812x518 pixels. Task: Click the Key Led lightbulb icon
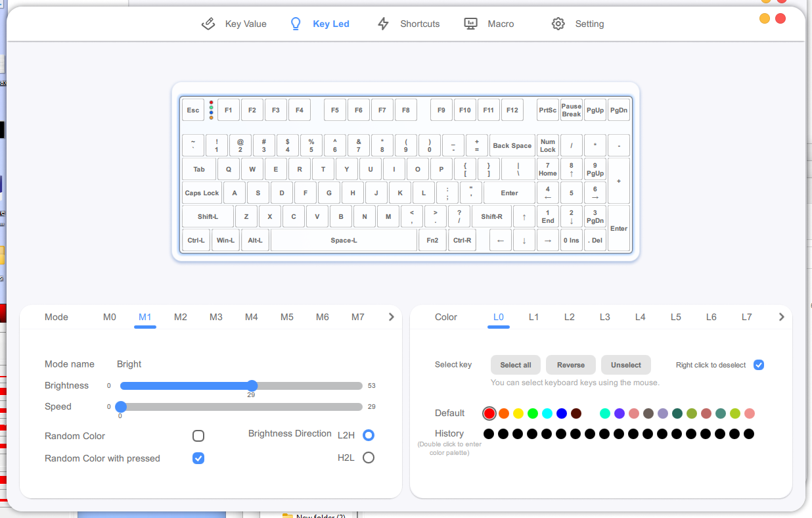point(296,24)
